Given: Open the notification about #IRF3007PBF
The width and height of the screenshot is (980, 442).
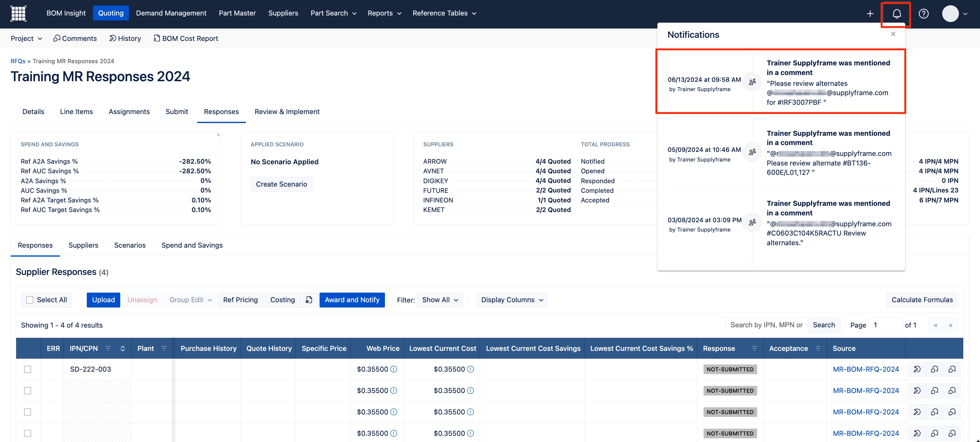Looking at the screenshot, I should (781, 82).
